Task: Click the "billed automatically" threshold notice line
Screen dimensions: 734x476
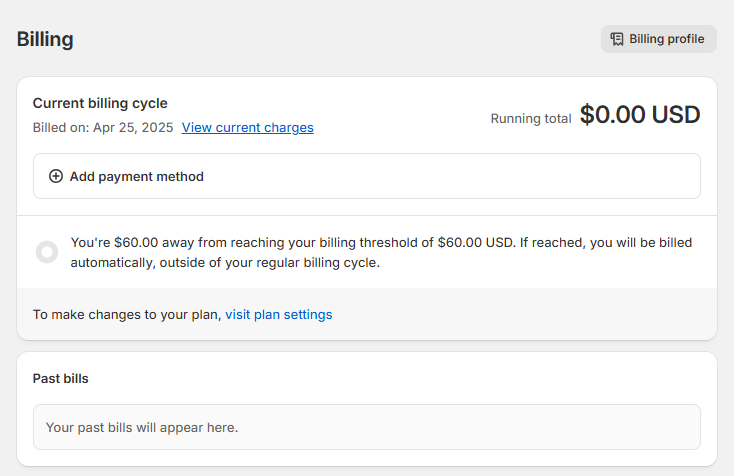Action: coord(225,263)
